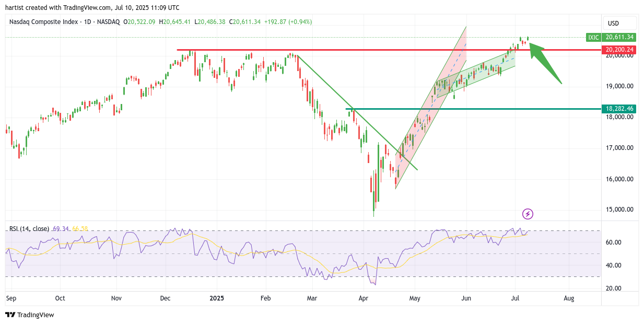Select the NASDAQ exchange label in title
The height and width of the screenshot is (324, 644).
[108, 22]
